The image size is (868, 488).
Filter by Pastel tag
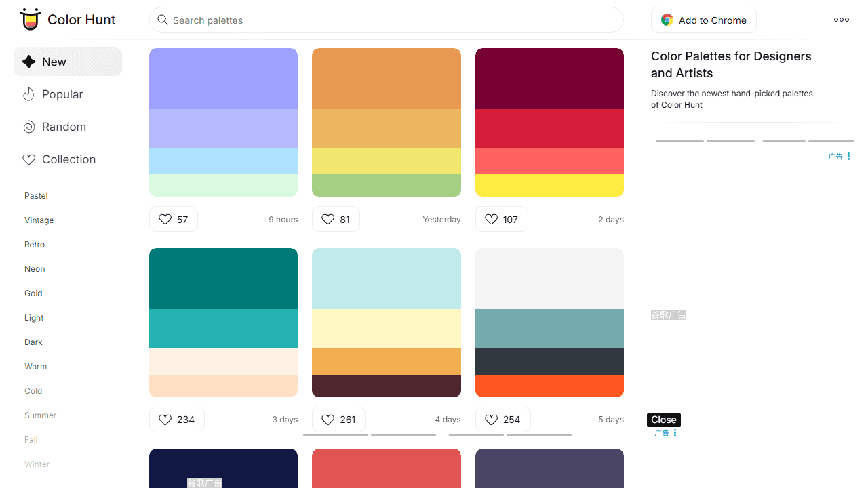pos(36,196)
